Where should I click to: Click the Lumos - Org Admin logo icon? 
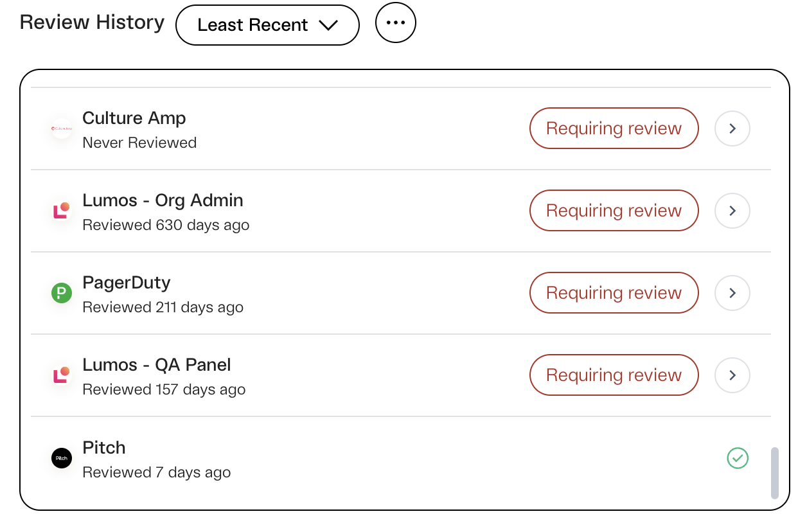pyautogui.click(x=62, y=211)
